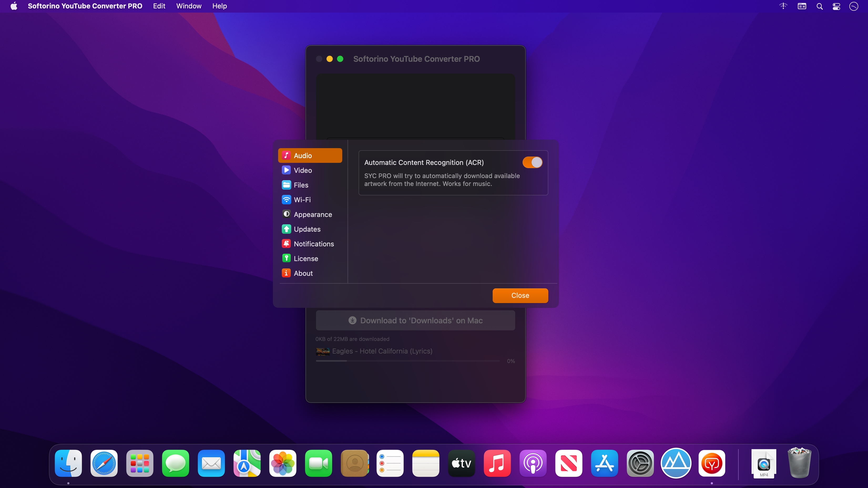The height and width of the screenshot is (488, 868).
Task: Open the Files settings section
Action: tap(310, 185)
